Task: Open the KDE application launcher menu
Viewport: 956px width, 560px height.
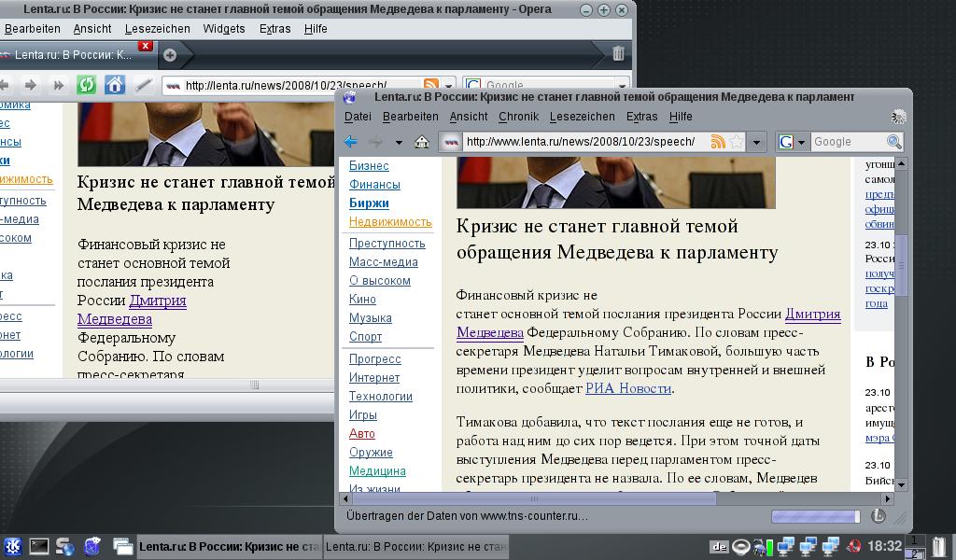Action: [x=12, y=547]
